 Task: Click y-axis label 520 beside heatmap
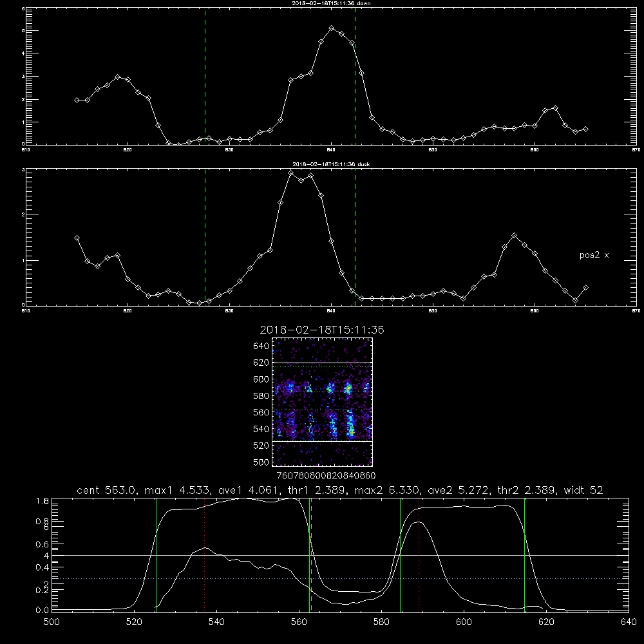coord(261,446)
